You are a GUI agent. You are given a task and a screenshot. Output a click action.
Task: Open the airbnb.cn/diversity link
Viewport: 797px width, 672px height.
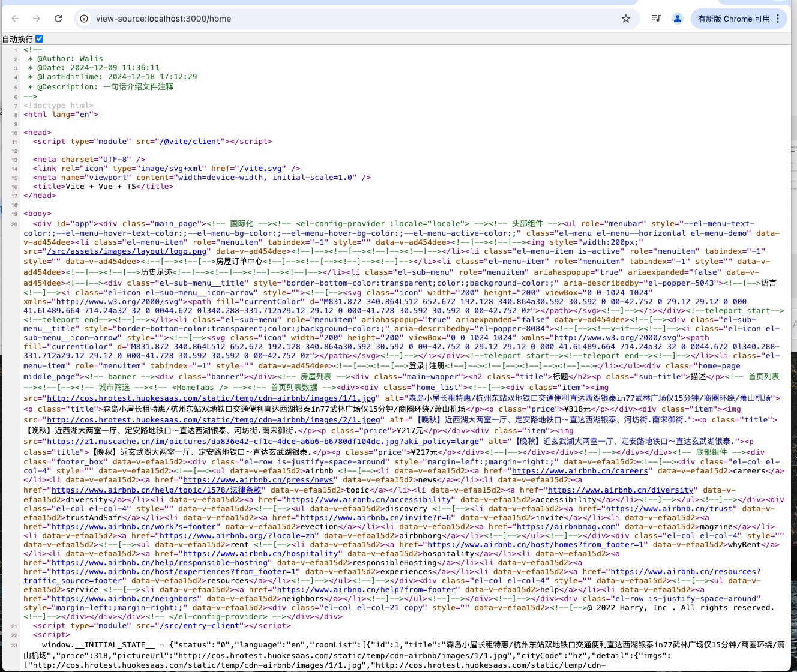point(621,490)
